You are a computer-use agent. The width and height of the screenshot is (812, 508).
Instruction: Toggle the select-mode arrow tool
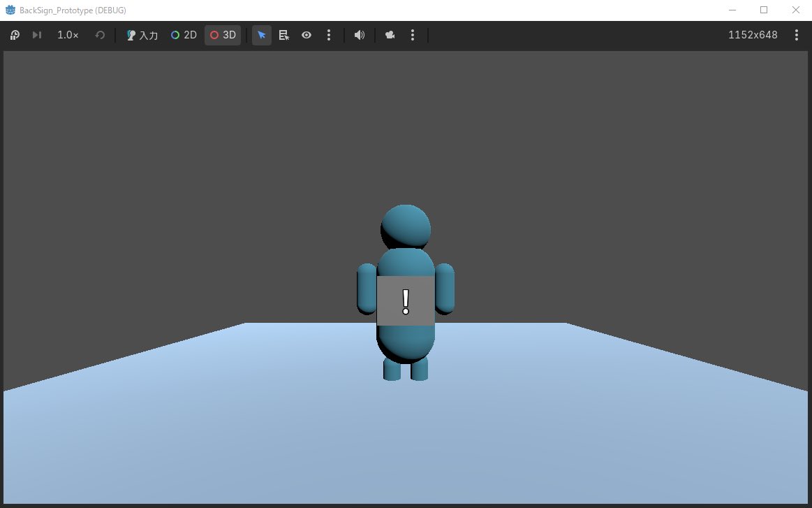point(262,35)
